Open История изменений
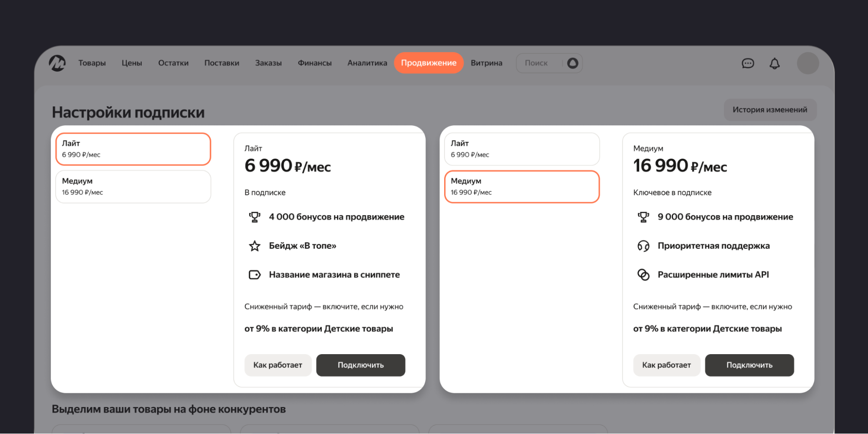The height and width of the screenshot is (434, 868). coord(769,110)
